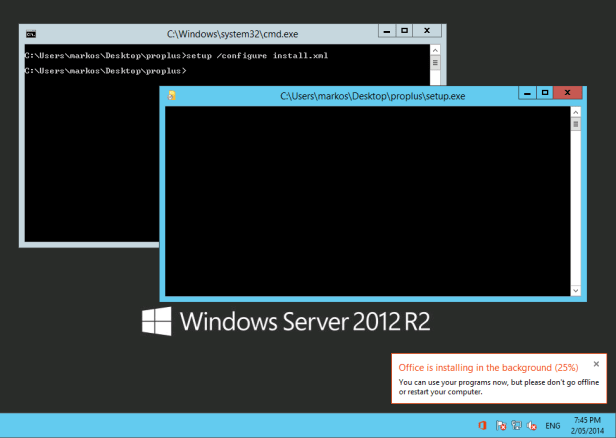Dismiss the Office installing notification
The image size is (616, 438).
[596, 365]
